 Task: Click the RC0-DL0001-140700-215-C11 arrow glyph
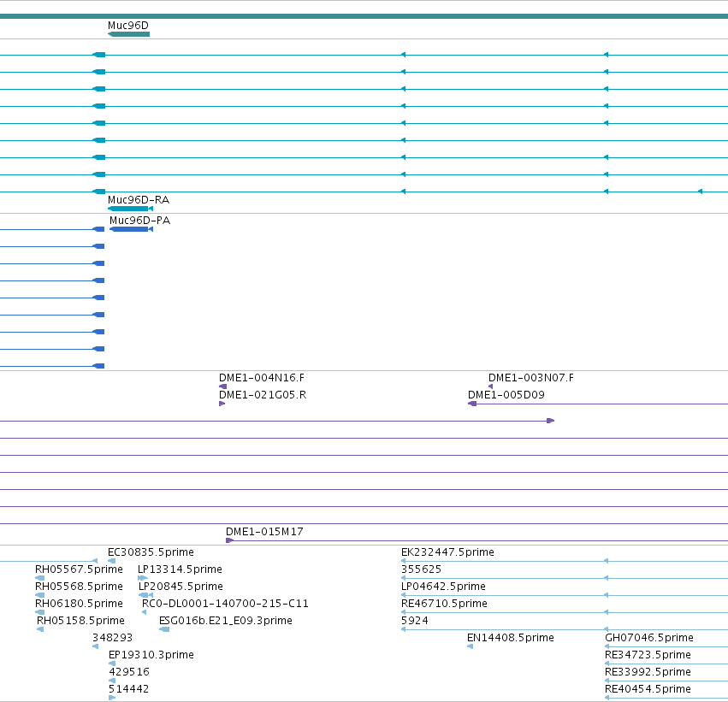[x=144, y=612]
